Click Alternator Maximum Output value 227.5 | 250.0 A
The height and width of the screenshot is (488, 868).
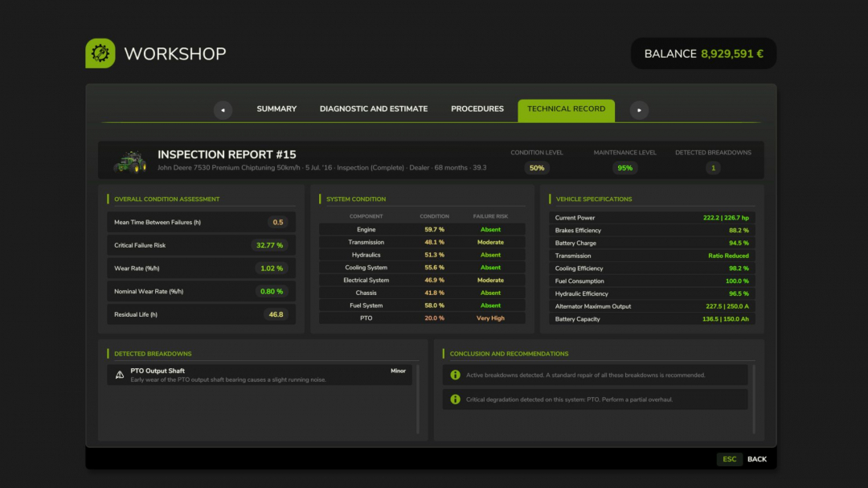pos(727,306)
